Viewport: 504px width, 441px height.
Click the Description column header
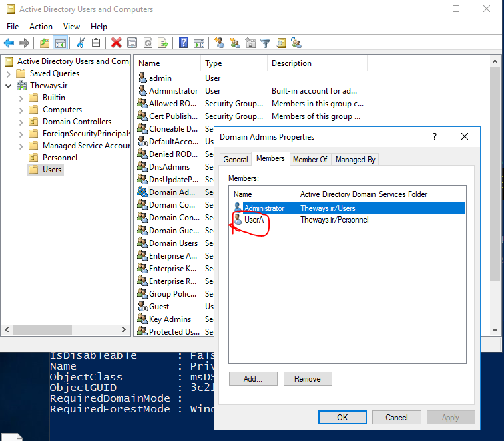(292, 63)
